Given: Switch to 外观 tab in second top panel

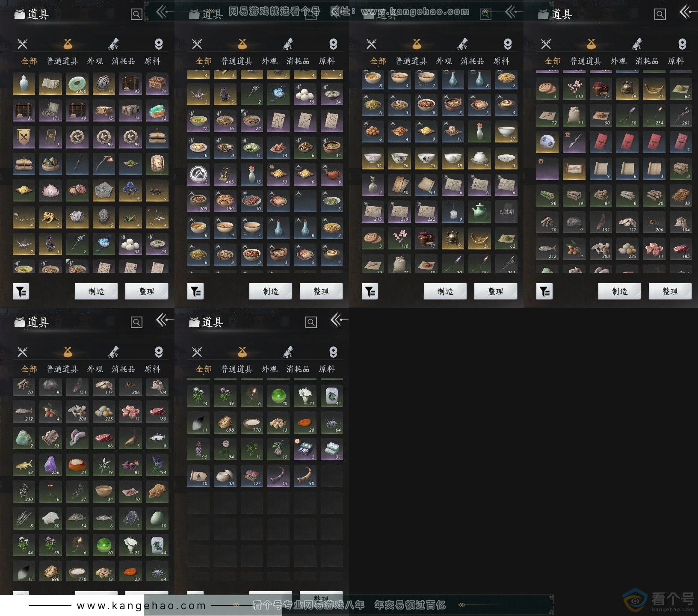Looking at the screenshot, I should pos(269,61).
